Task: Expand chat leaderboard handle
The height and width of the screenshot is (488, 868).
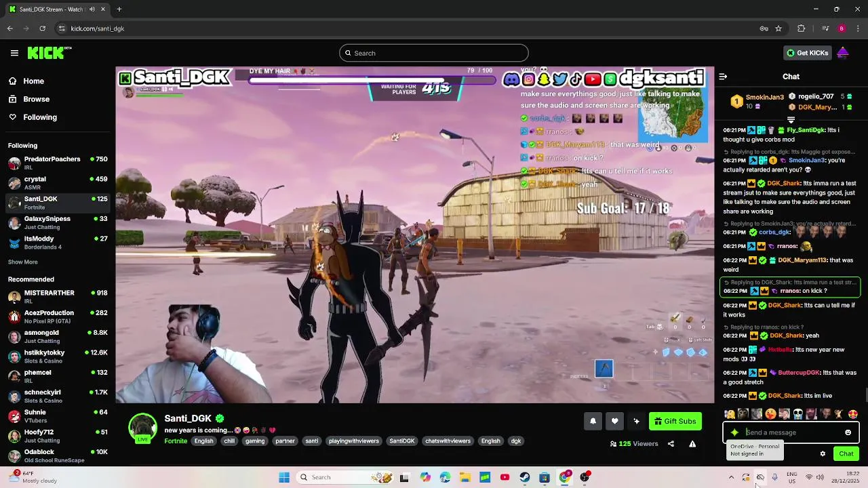Action: click(x=791, y=120)
